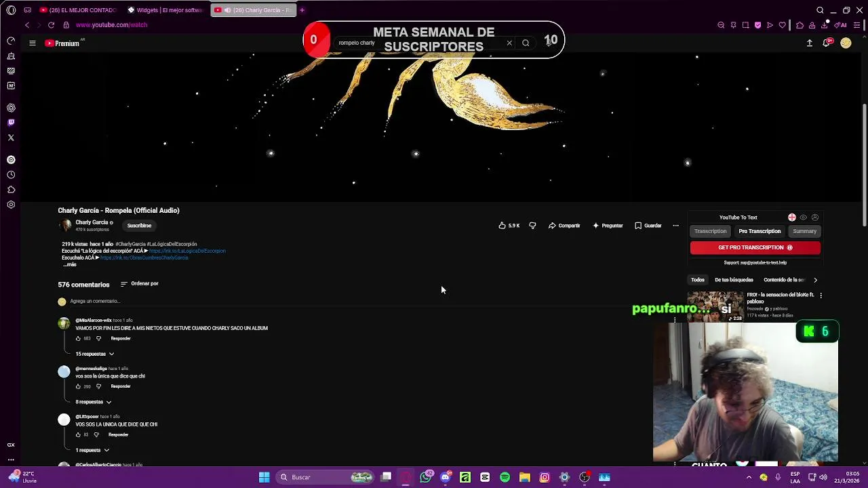Image resolution: width=868 pixels, height=488 pixels.
Task: Like the video showing 5.9 K
Action: pos(509,226)
